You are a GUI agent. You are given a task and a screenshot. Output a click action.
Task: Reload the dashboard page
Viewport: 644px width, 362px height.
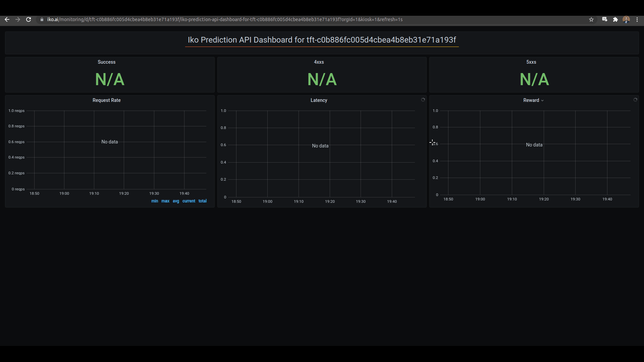[x=29, y=19]
